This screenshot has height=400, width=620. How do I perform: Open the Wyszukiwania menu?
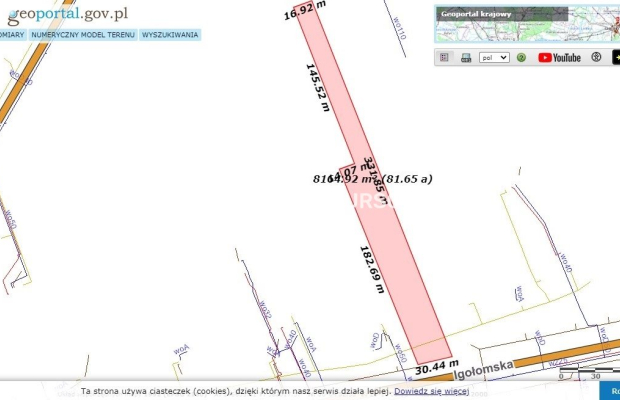pyautogui.click(x=170, y=34)
